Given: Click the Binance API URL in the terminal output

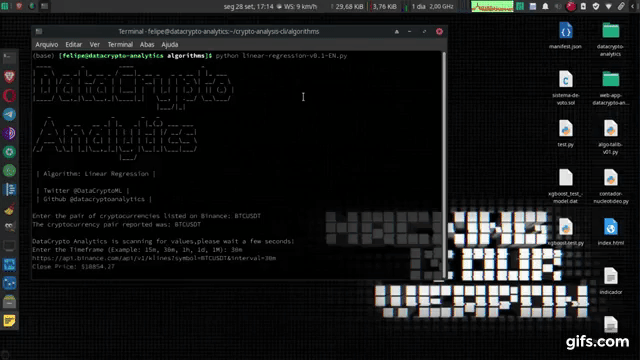Looking at the screenshot, I should click(154, 258).
